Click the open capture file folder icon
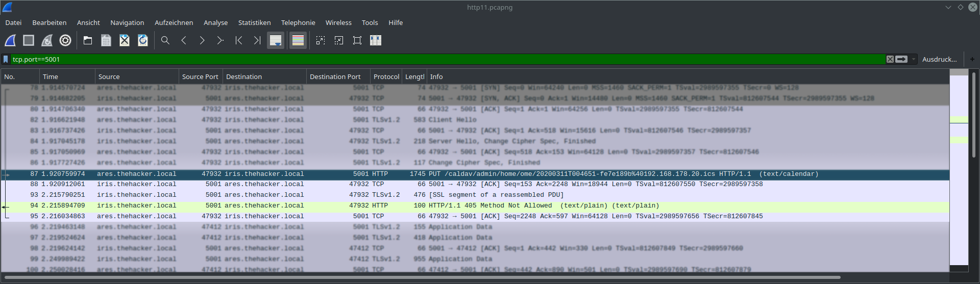 pyautogui.click(x=88, y=40)
